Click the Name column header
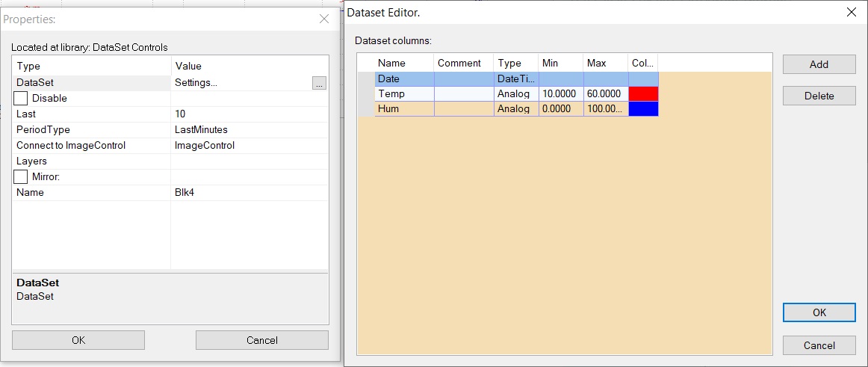The width and height of the screenshot is (868, 367). coord(404,63)
